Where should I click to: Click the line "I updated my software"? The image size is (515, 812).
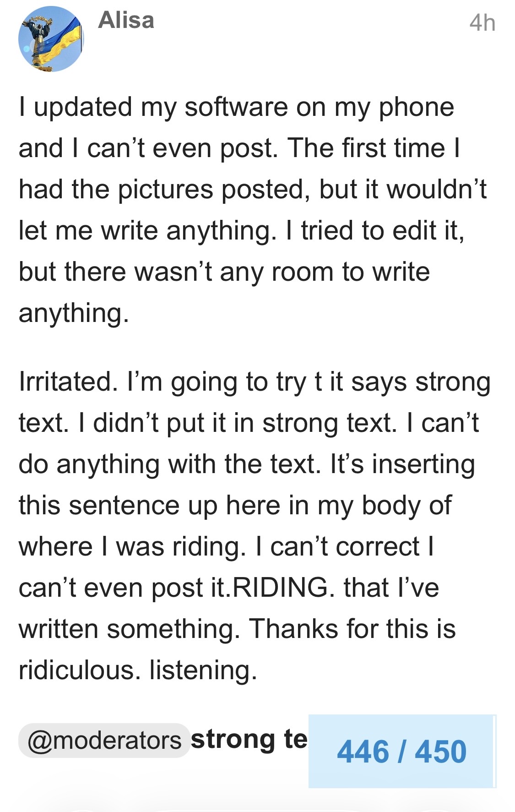click(x=236, y=107)
